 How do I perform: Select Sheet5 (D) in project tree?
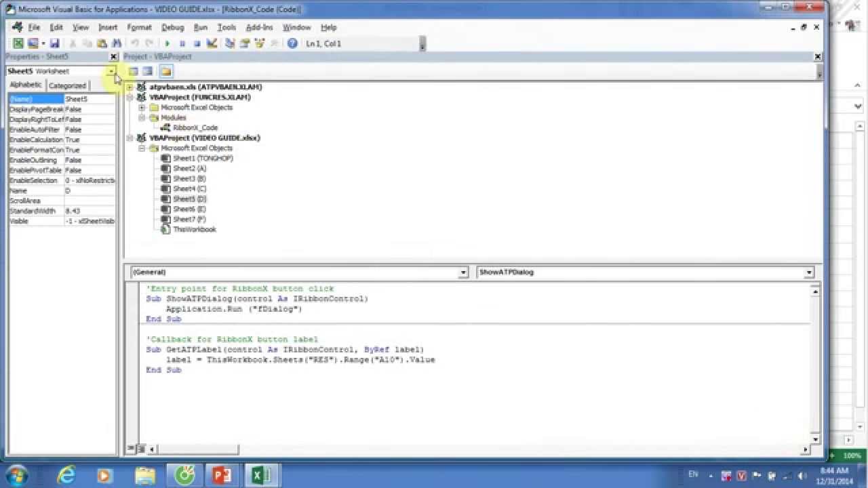pos(189,199)
